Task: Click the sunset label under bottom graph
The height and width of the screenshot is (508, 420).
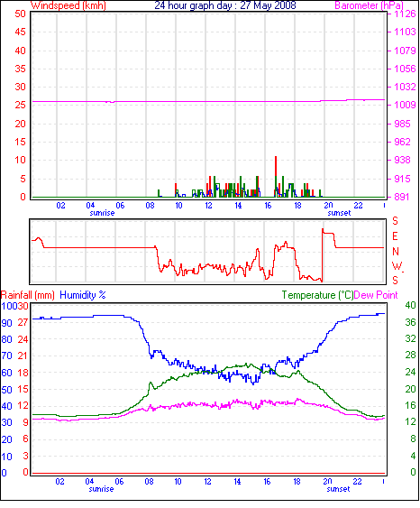Action: tap(338, 490)
